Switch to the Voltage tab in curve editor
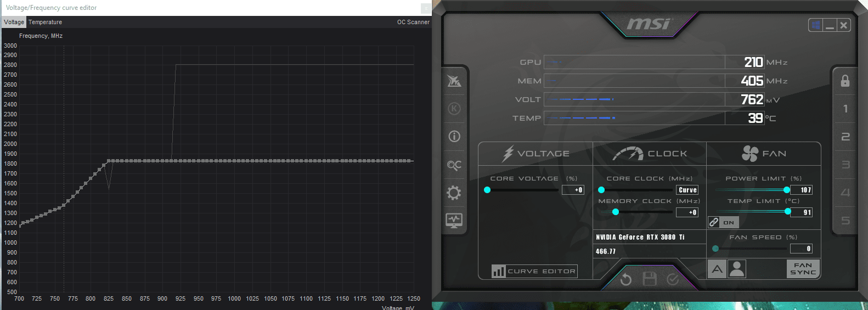Screen dimensions: 868x310 (14, 22)
